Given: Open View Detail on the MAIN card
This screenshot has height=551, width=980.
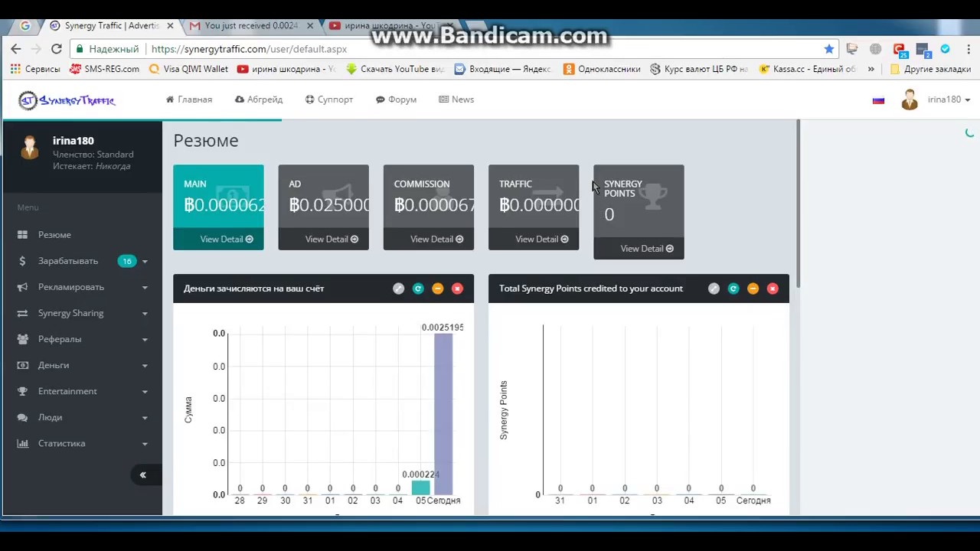Looking at the screenshot, I should coord(226,239).
